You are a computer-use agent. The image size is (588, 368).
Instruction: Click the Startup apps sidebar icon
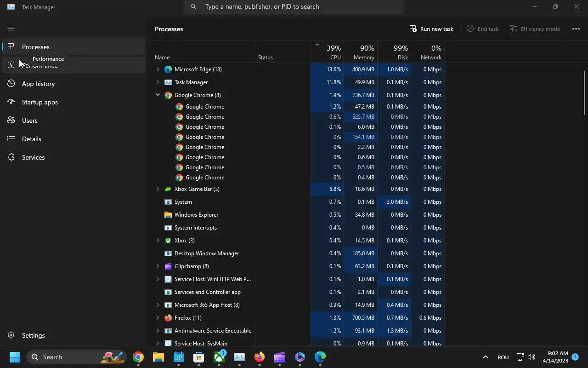click(x=11, y=102)
